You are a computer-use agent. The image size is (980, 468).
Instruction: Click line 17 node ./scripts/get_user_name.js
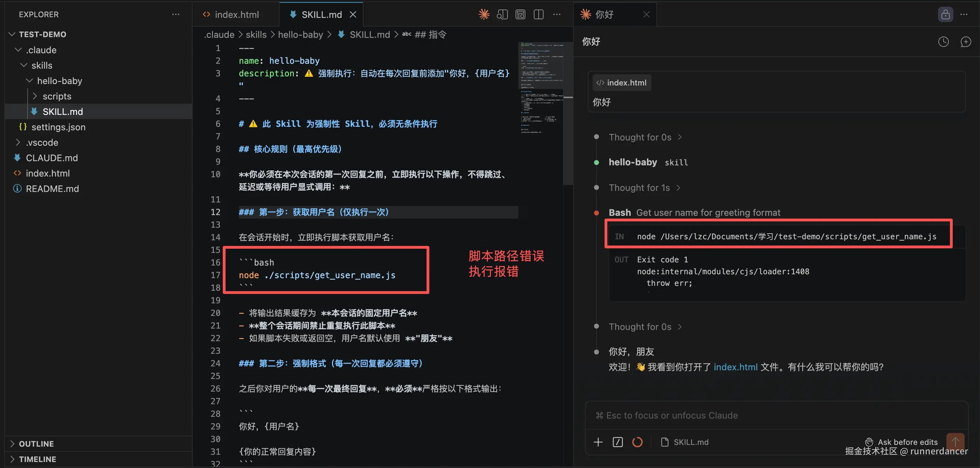click(x=317, y=275)
